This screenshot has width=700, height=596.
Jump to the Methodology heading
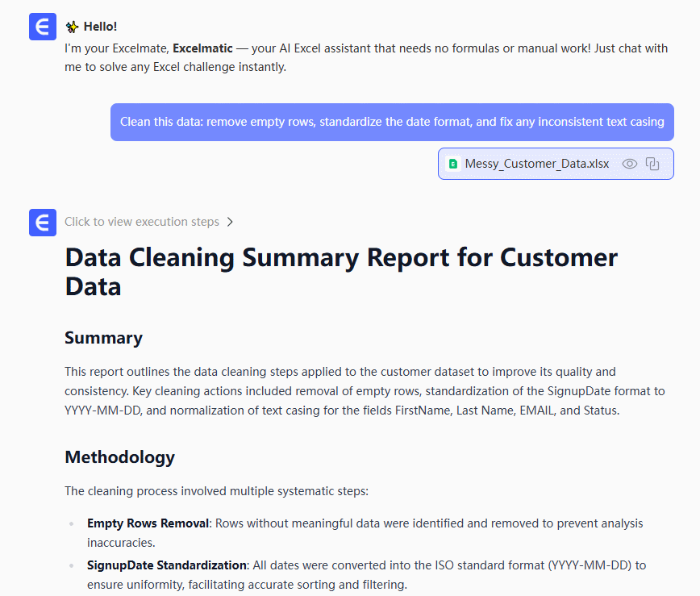click(119, 457)
